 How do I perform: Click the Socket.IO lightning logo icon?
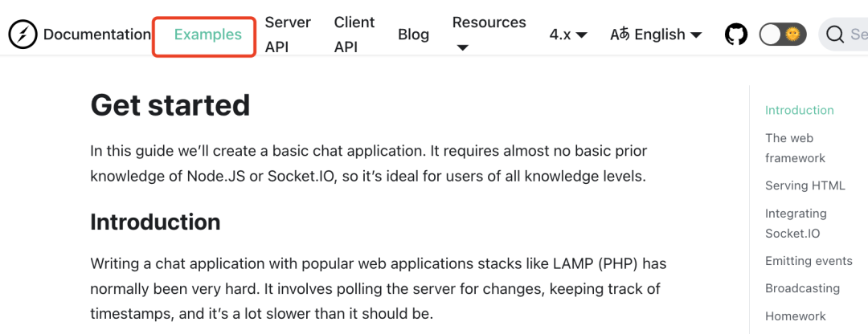coord(23,35)
